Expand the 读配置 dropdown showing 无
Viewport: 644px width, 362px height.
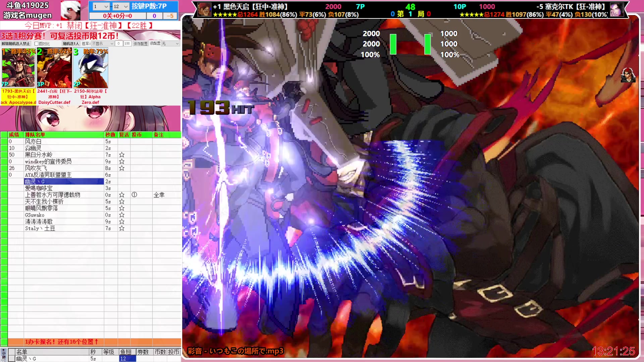[170, 44]
